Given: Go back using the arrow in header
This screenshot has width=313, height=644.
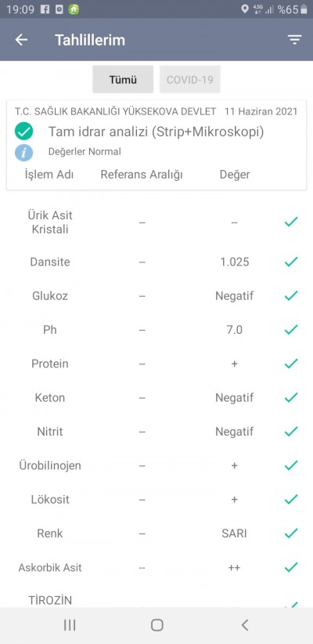Looking at the screenshot, I should coord(21,40).
